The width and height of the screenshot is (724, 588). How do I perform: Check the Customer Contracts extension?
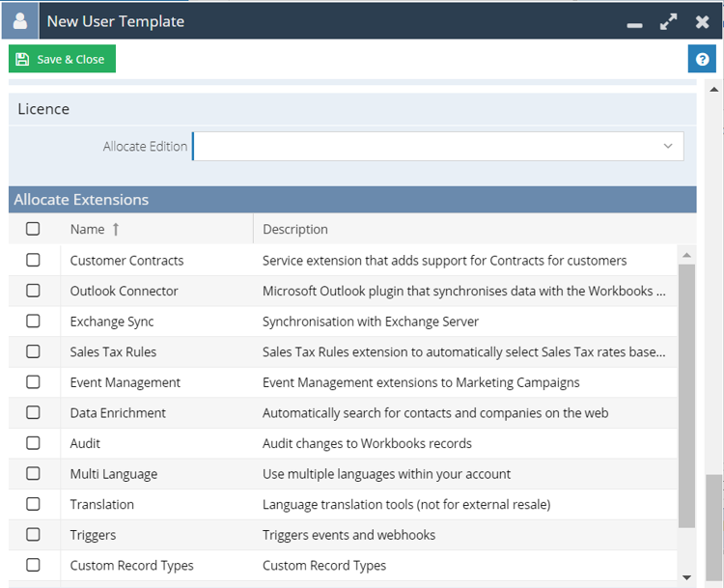pos(33,260)
